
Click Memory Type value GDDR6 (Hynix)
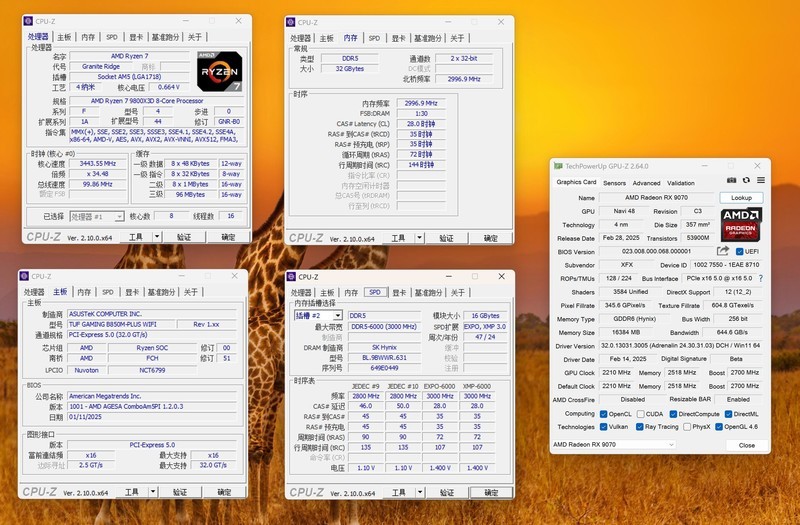(x=634, y=319)
